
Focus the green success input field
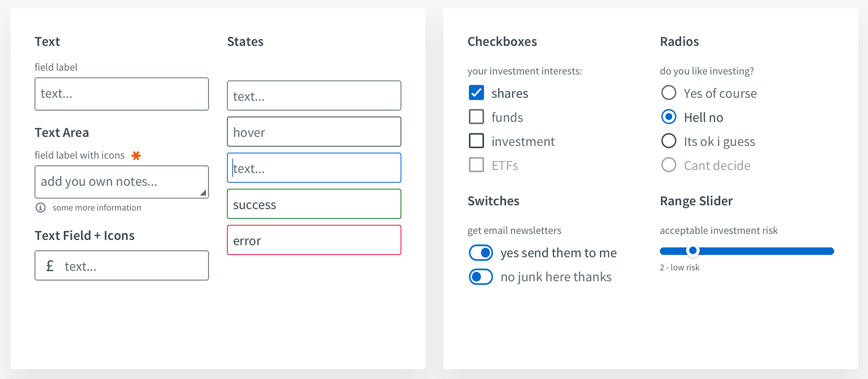(x=314, y=204)
